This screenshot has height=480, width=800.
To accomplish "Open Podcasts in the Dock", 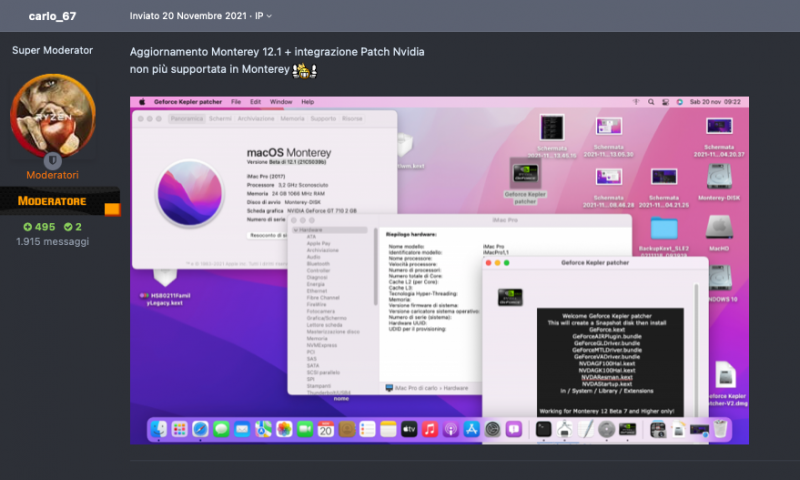I will click(x=451, y=430).
